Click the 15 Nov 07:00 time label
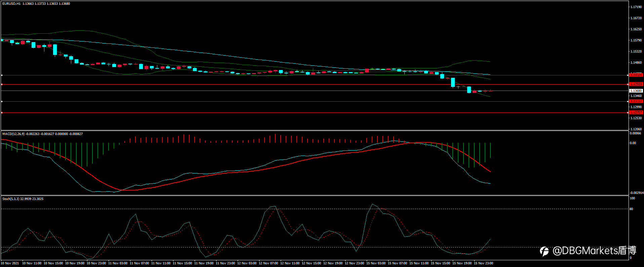The width and height of the screenshot is (644, 267). [397, 263]
